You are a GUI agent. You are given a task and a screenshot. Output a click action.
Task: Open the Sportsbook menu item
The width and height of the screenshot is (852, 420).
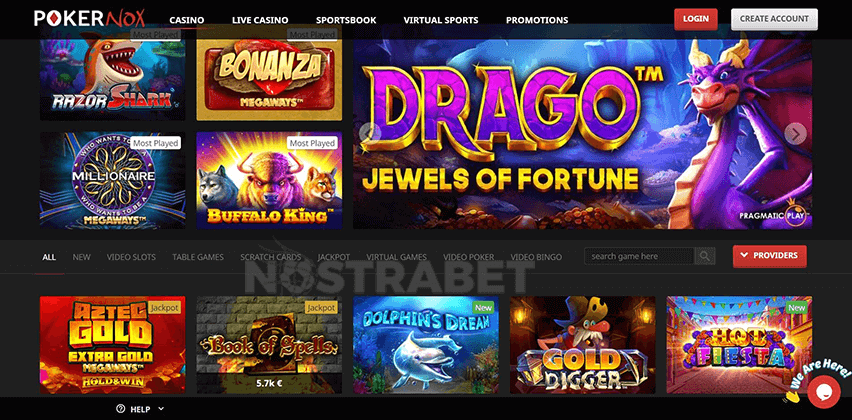point(346,20)
